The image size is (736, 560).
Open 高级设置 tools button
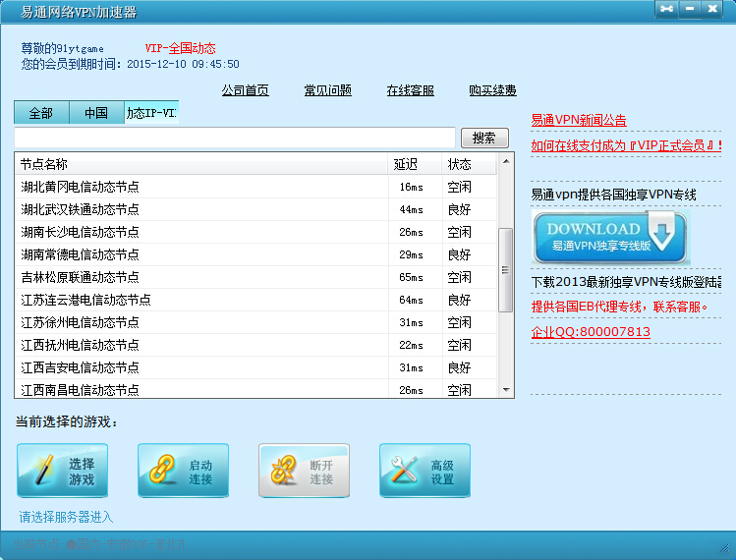[425, 471]
